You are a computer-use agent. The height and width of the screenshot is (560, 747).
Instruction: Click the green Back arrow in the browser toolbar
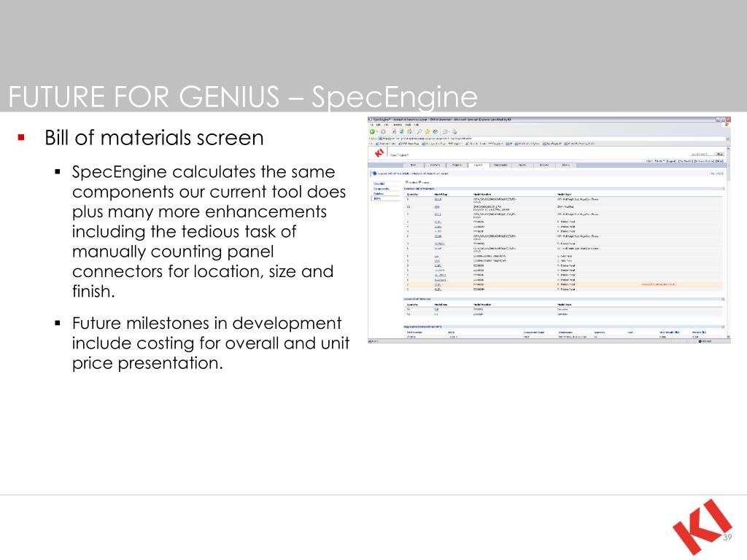373,131
